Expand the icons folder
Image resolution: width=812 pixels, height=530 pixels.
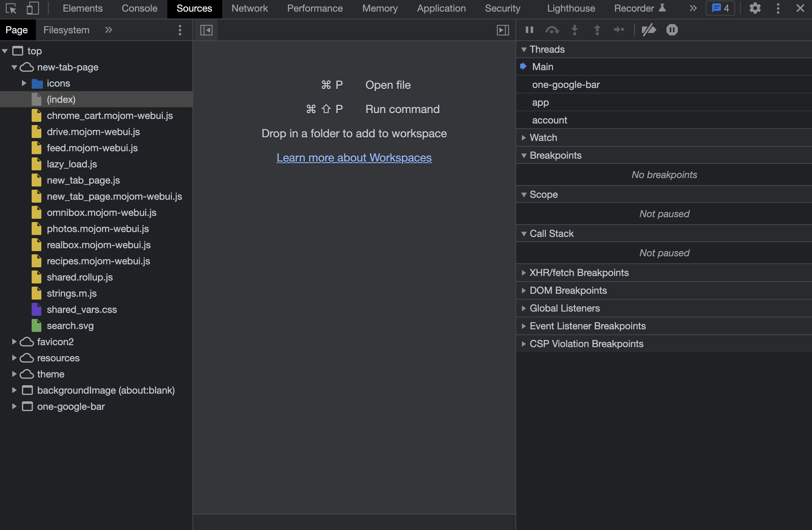(24, 83)
